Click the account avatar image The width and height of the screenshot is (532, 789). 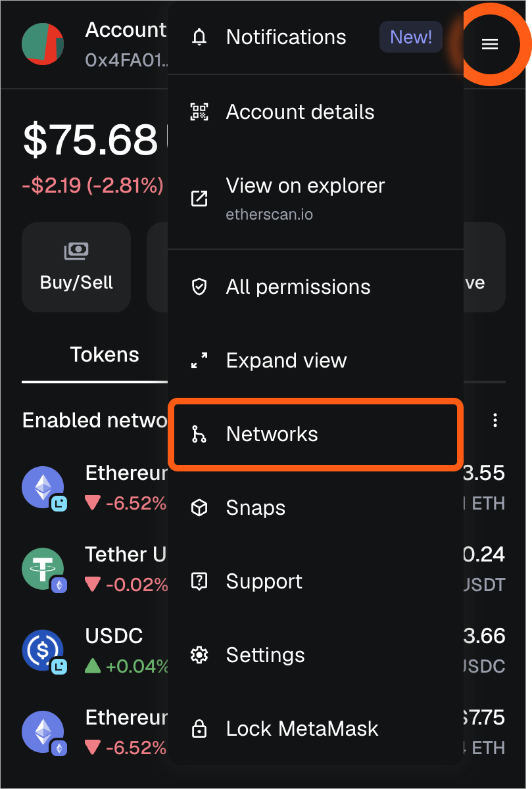coord(43,44)
